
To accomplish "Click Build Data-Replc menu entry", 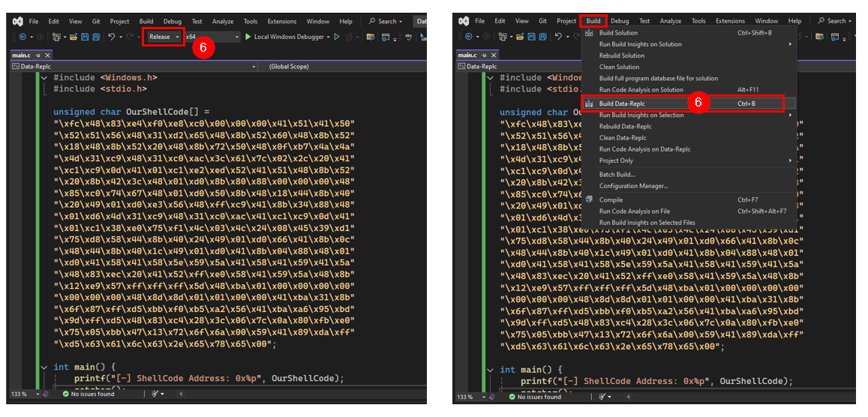I will click(x=689, y=103).
